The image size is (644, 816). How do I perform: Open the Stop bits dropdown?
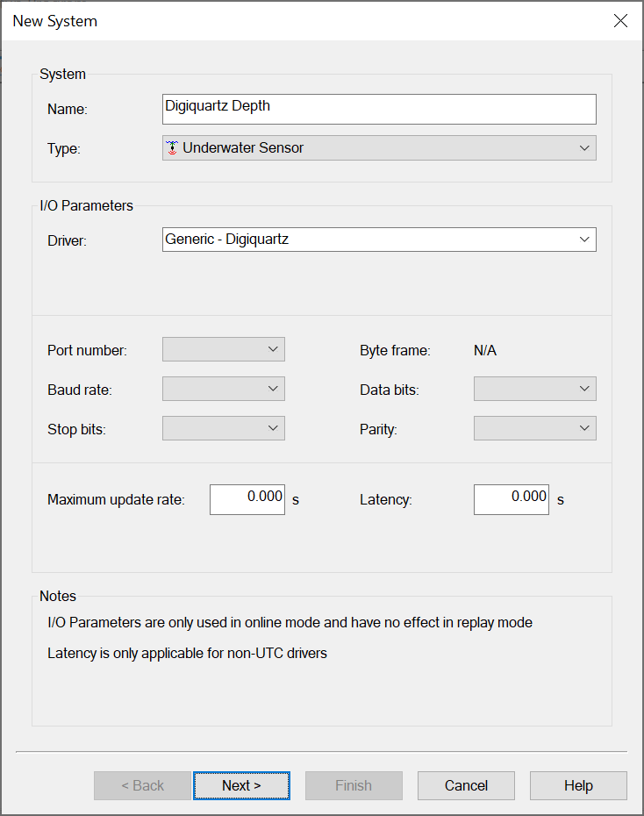click(x=224, y=428)
